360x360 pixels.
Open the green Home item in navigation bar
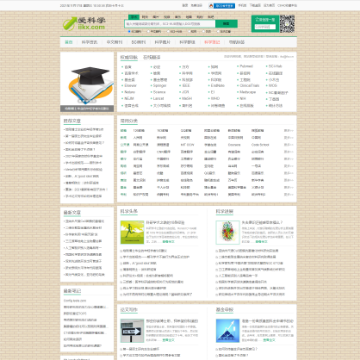68,42
